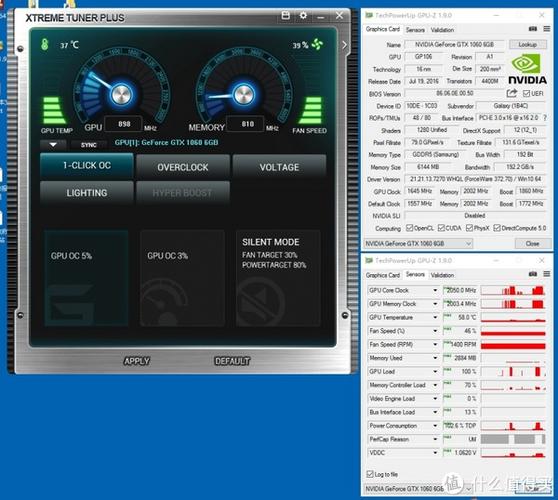Screen dimensions: 558x500
Task: Toggle the OpenCL checkbox
Action: [410, 228]
